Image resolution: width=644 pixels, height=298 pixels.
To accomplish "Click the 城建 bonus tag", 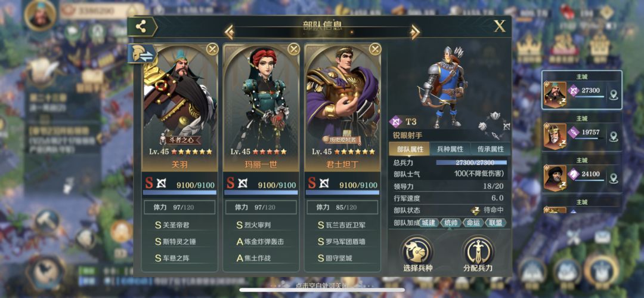I will coord(428,223).
